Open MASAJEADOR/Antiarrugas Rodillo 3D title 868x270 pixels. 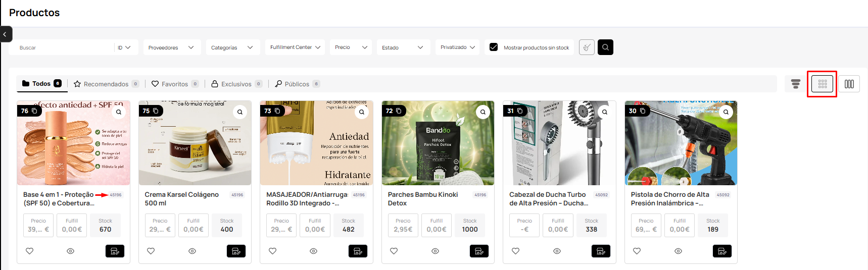[x=307, y=199]
